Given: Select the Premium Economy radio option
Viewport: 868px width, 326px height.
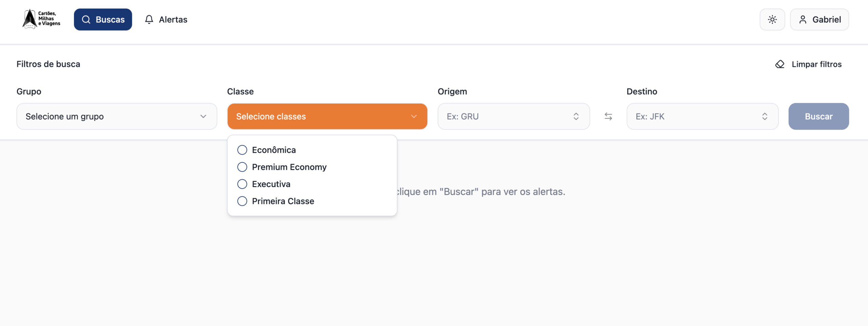Looking at the screenshot, I should (242, 167).
